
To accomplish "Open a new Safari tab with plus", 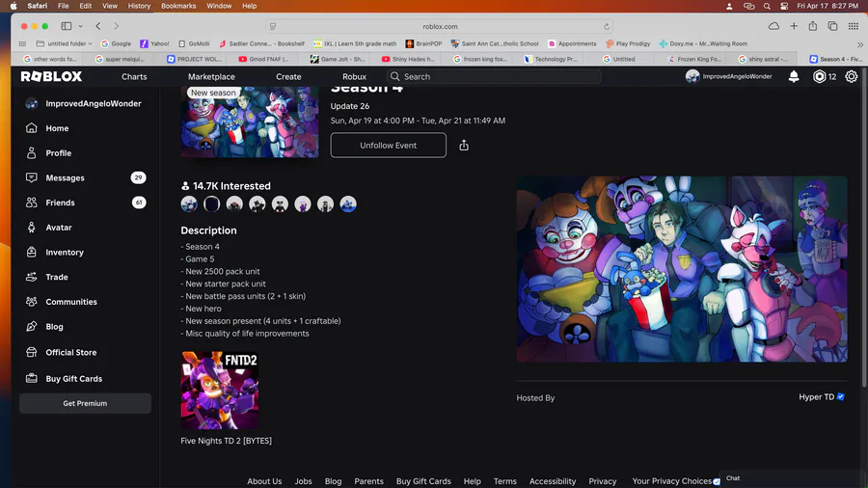I will [x=794, y=26].
